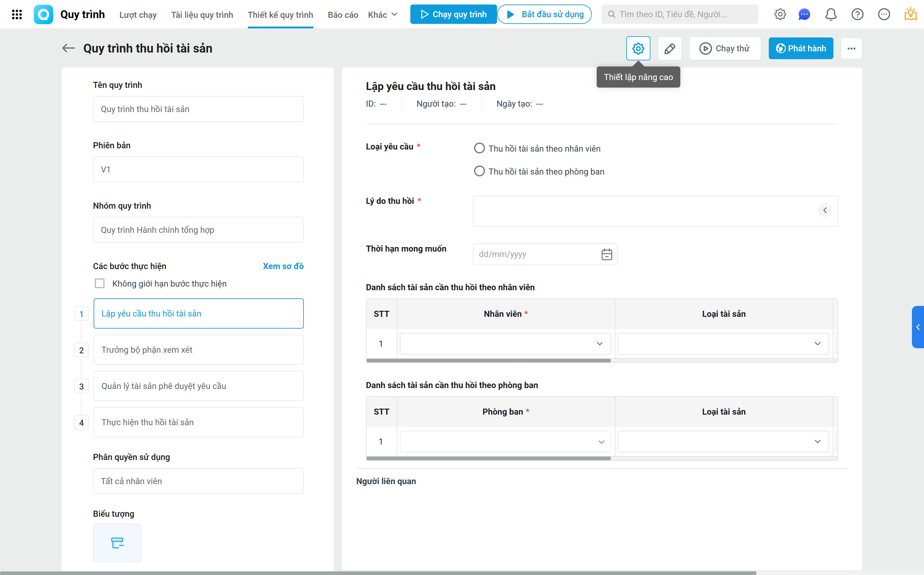Click the pencil edit icon
This screenshot has width=924, height=575.
670,48
